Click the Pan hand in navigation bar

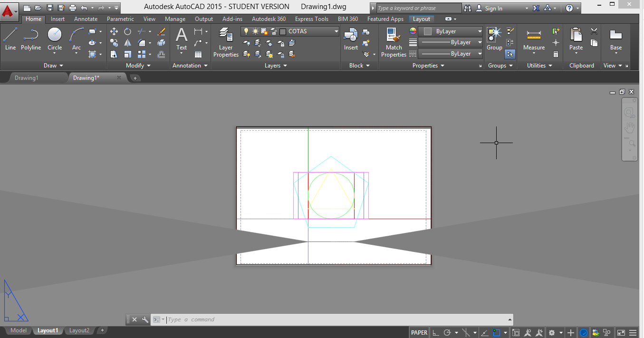click(x=629, y=127)
